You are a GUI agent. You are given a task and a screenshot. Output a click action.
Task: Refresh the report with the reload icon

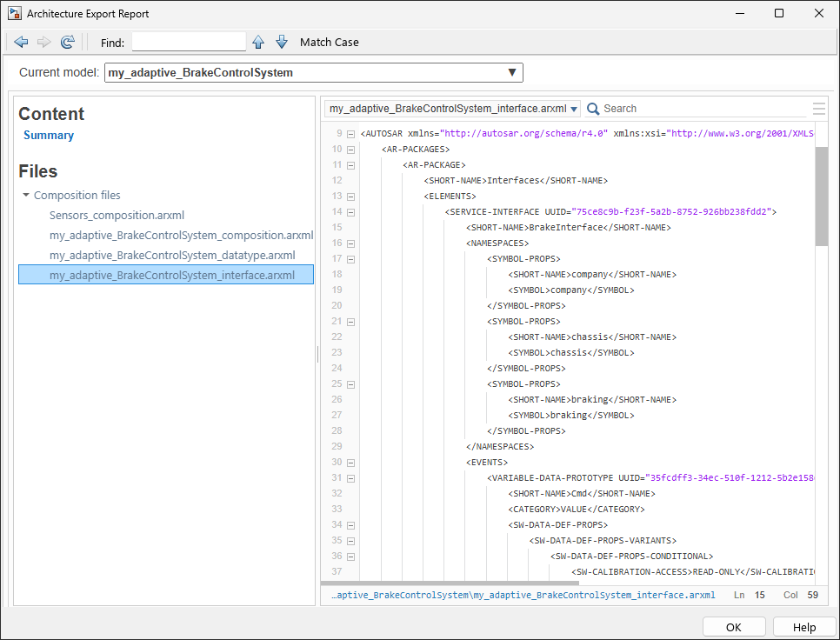coord(68,42)
